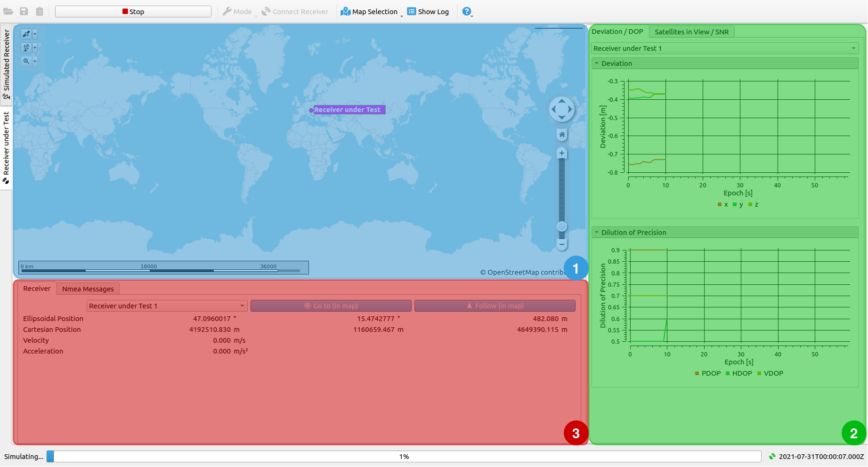
Task: Open help via the question mark icon
Action: click(466, 11)
